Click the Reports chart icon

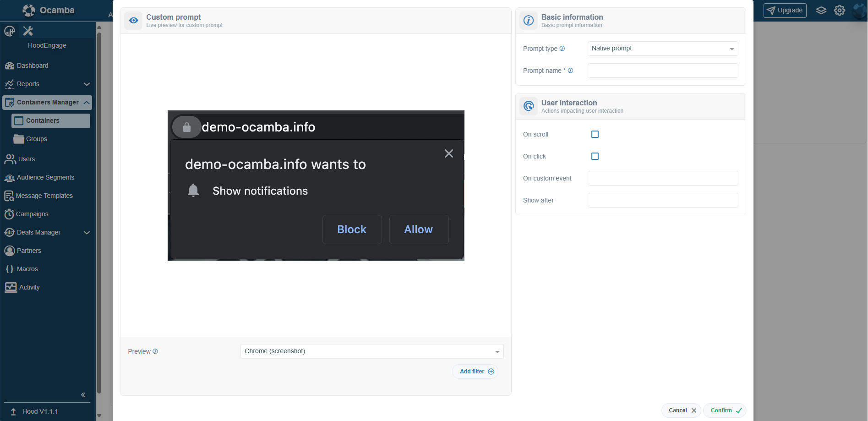point(10,84)
